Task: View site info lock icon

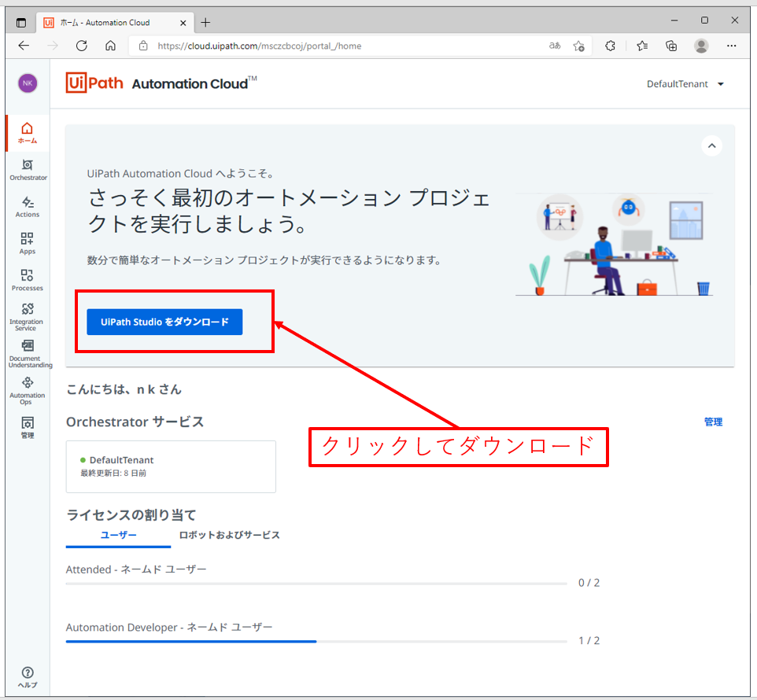Action: (143, 46)
